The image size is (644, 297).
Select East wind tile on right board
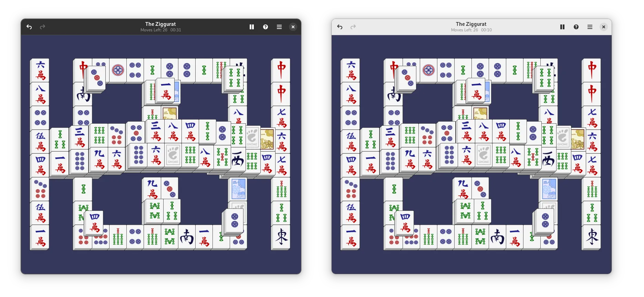(x=592, y=237)
